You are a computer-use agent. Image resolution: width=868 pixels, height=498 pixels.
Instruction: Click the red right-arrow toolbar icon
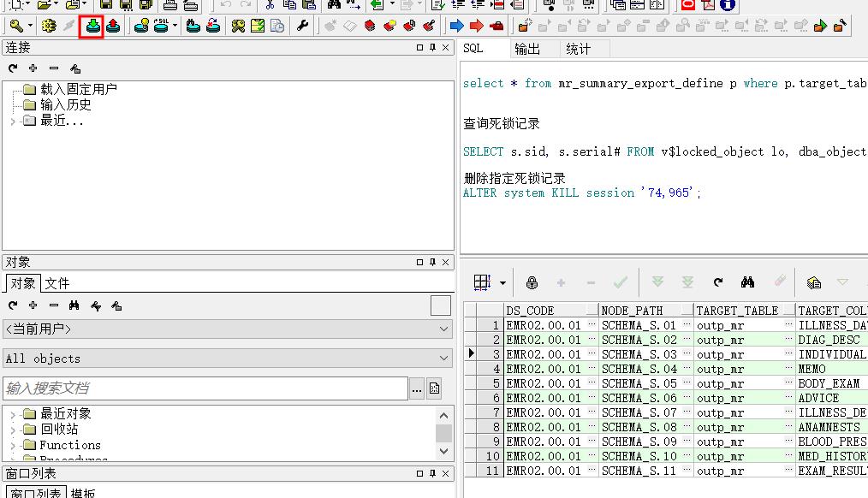(476, 26)
